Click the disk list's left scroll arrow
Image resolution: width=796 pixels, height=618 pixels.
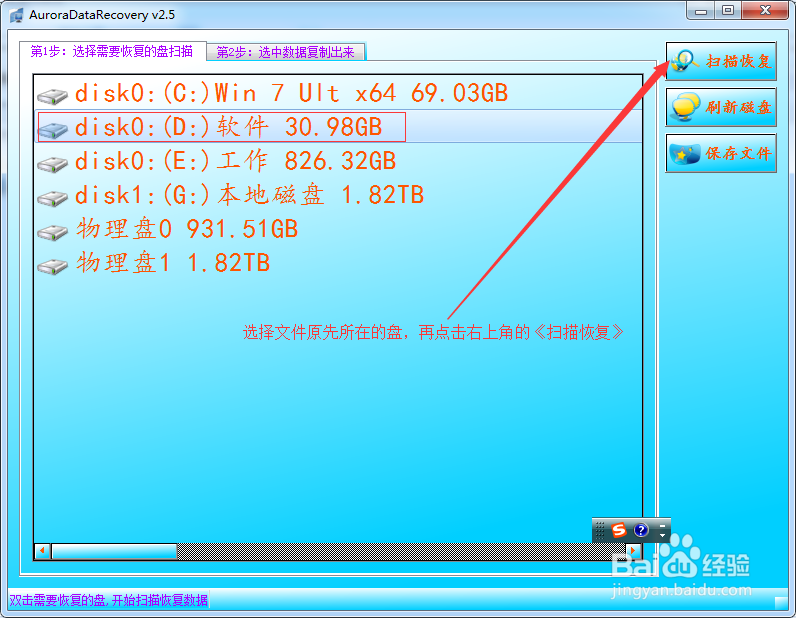pyautogui.click(x=43, y=551)
